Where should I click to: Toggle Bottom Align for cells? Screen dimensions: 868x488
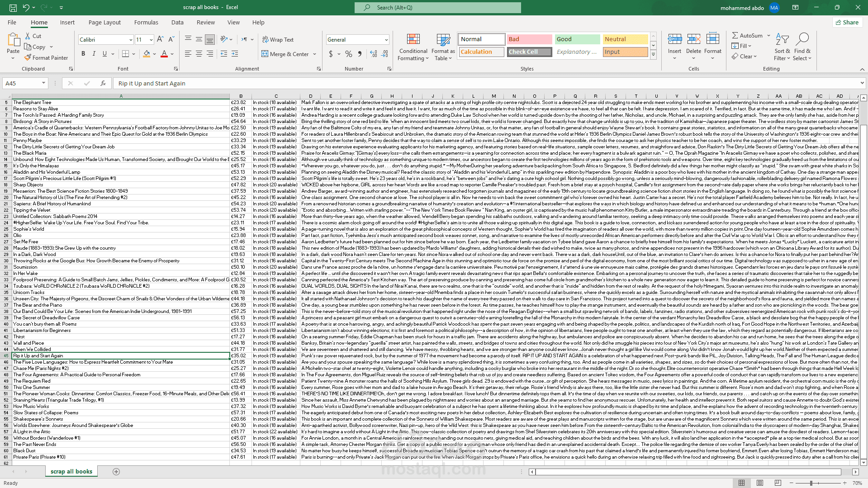pyautogui.click(x=210, y=39)
